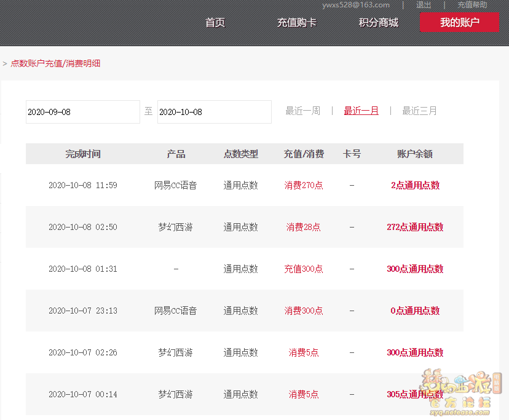Open 点数账户充值/消费明细 breadcrumb link
509x420 pixels.
[x=55, y=63]
